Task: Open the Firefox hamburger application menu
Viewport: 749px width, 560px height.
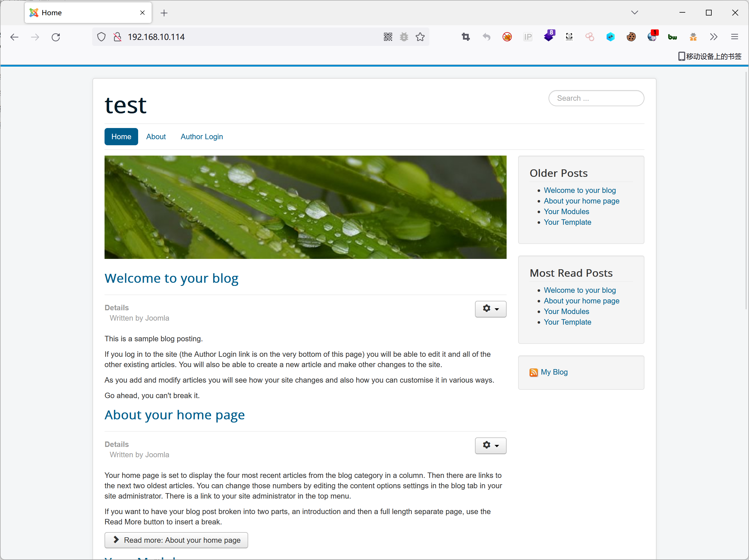Action: 734,37
